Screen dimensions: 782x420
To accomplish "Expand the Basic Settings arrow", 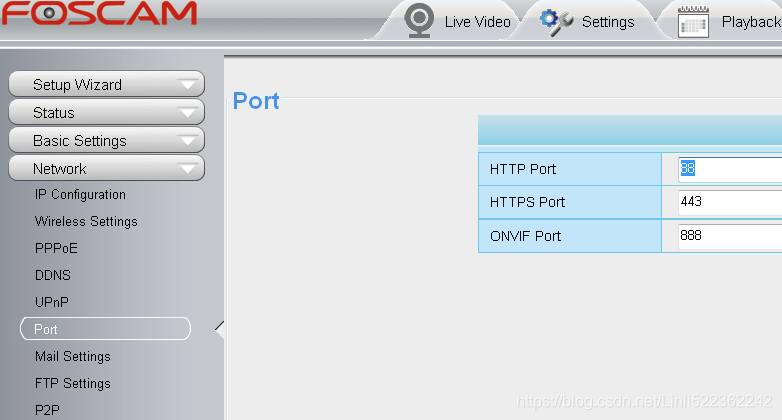I will click(x=188, y=141).
